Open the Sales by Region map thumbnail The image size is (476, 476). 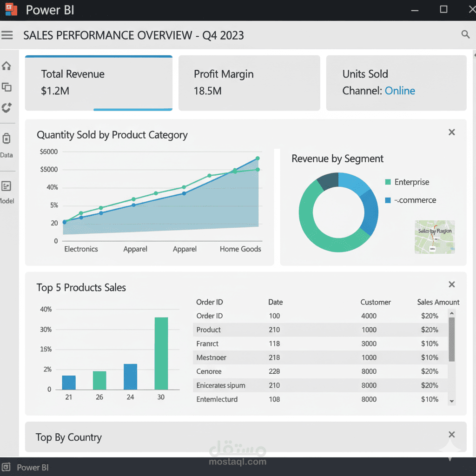[435, 237]
